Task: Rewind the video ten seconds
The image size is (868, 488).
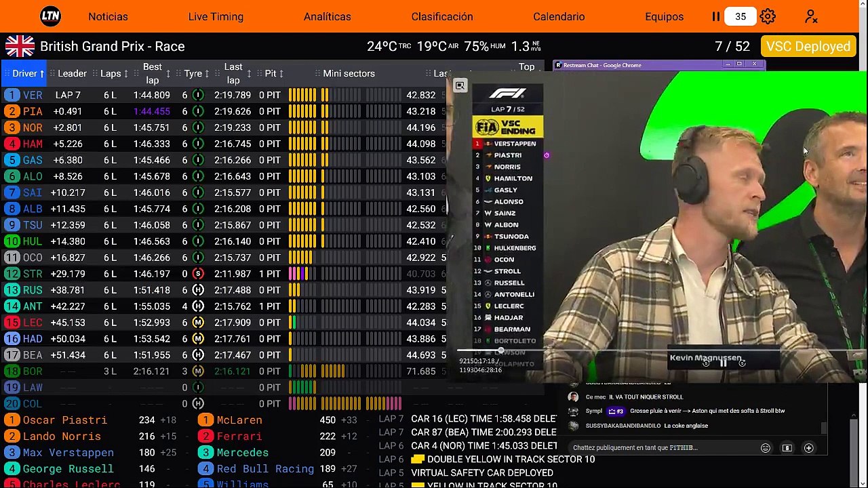Action: pyautogui.click(x=705, y=363)
